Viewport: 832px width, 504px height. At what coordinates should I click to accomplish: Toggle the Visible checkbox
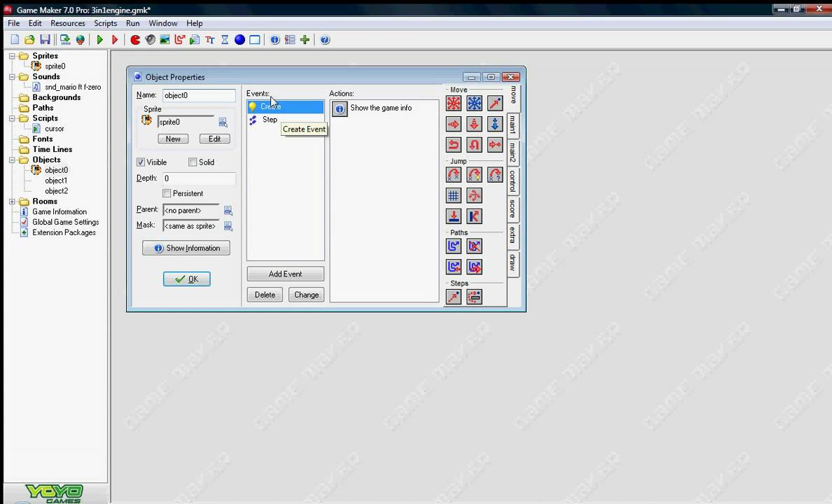coord(141,162)
